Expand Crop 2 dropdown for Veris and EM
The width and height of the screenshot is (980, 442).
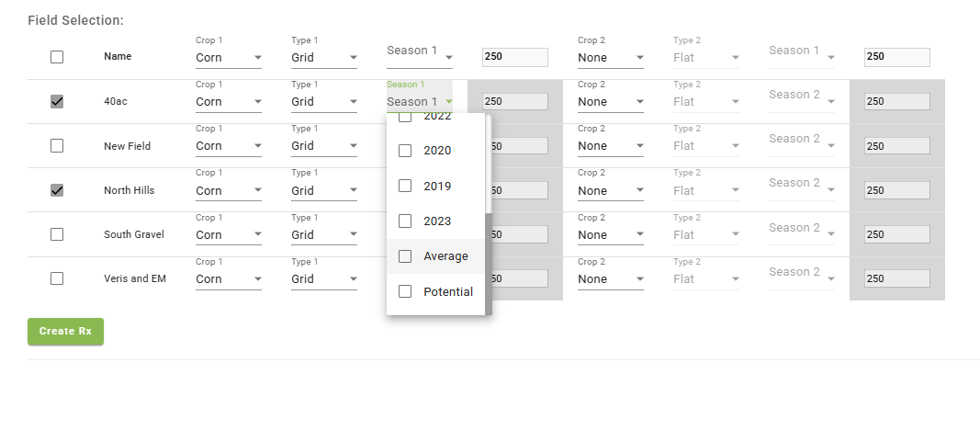click(611, 279)
